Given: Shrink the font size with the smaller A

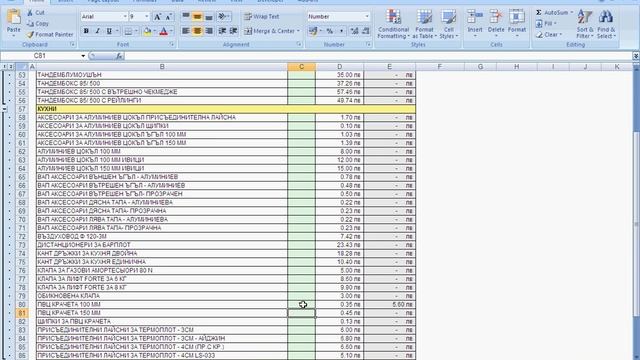Looking at the screenshot, I should (x=168, y=17).
